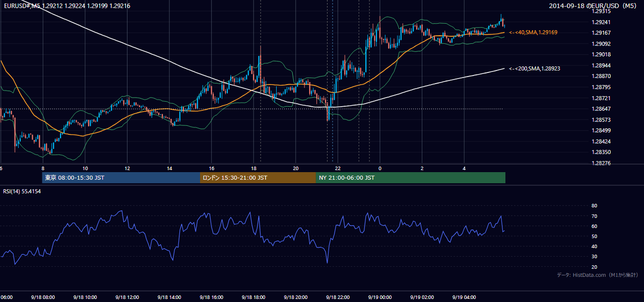Click the 1.28721 price axis label
The image size is (644, 302).
(601, 98)
